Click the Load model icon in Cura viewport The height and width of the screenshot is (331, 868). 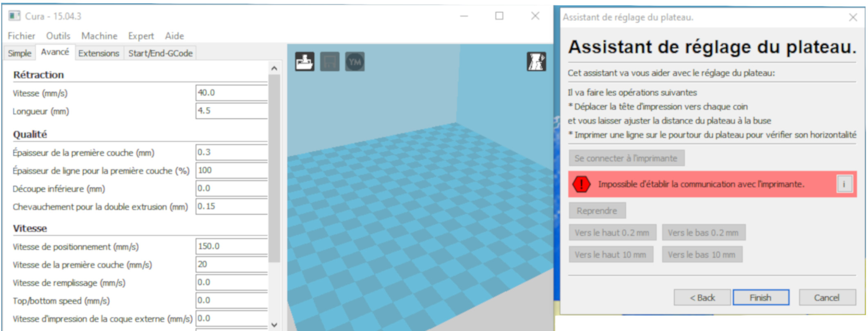point(305,62)
